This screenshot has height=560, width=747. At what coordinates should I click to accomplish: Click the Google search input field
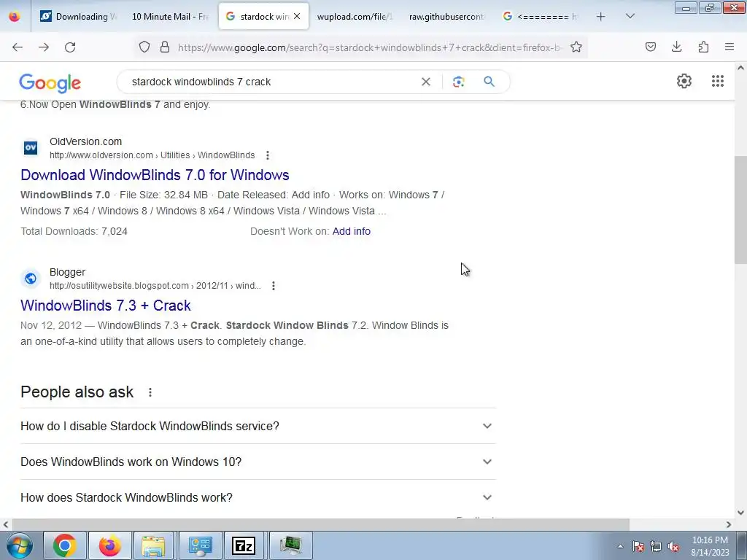[271, 82]
